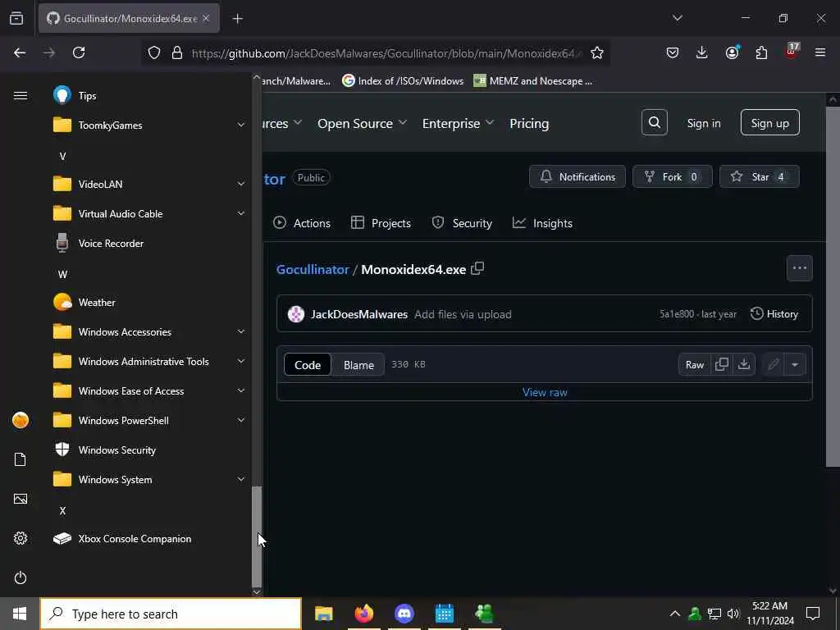This screenshot has width=840, height=630.
Task: Open Firefox downloads panel
Action: [702, 52]
